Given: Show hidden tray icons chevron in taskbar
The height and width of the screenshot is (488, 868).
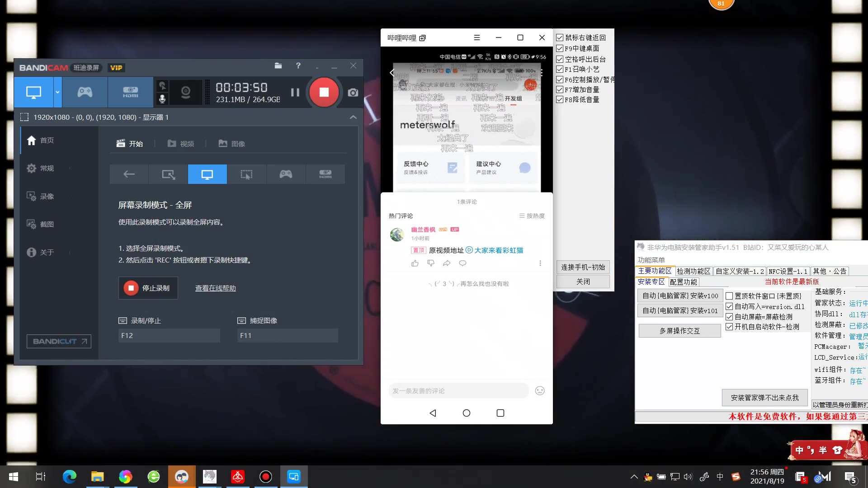Looking at the screenshot, I should [x=634, y=477].
